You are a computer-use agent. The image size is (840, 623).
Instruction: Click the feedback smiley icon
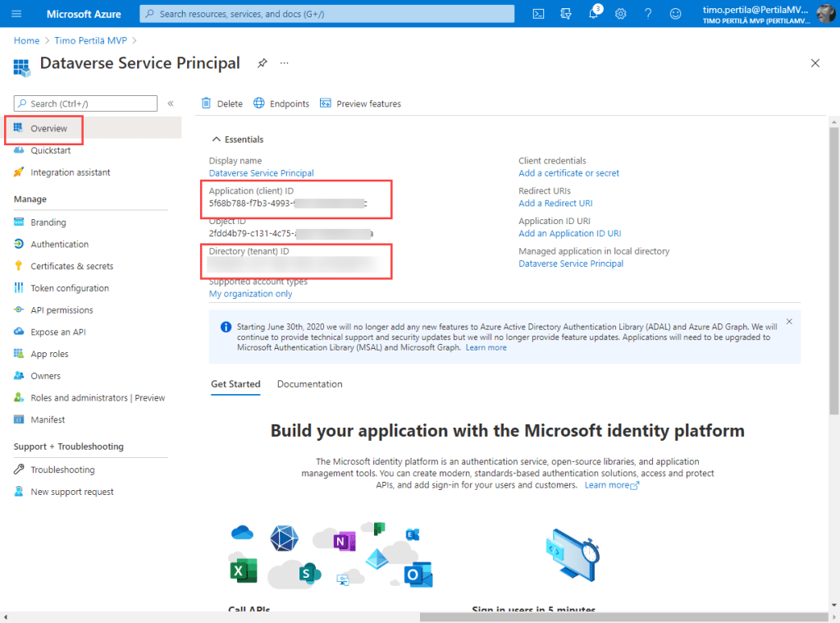pyautogui.click(x=675, y=14)
